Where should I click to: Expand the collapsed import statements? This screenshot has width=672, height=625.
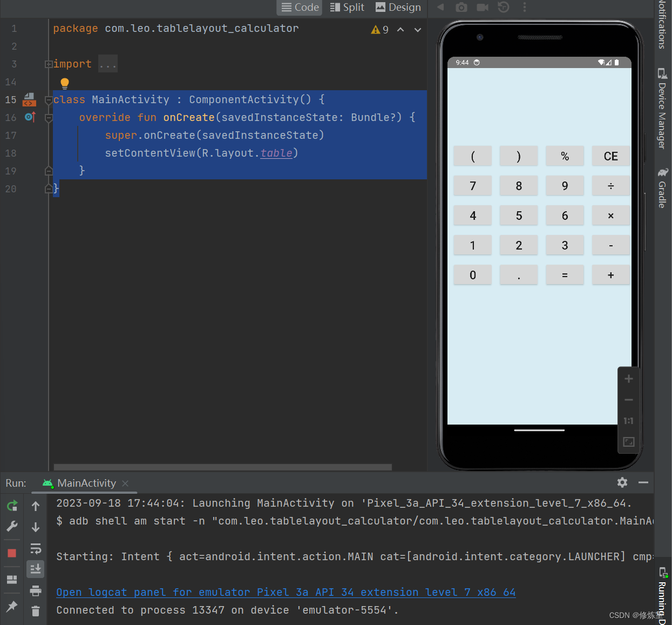(x=107, y=64)
